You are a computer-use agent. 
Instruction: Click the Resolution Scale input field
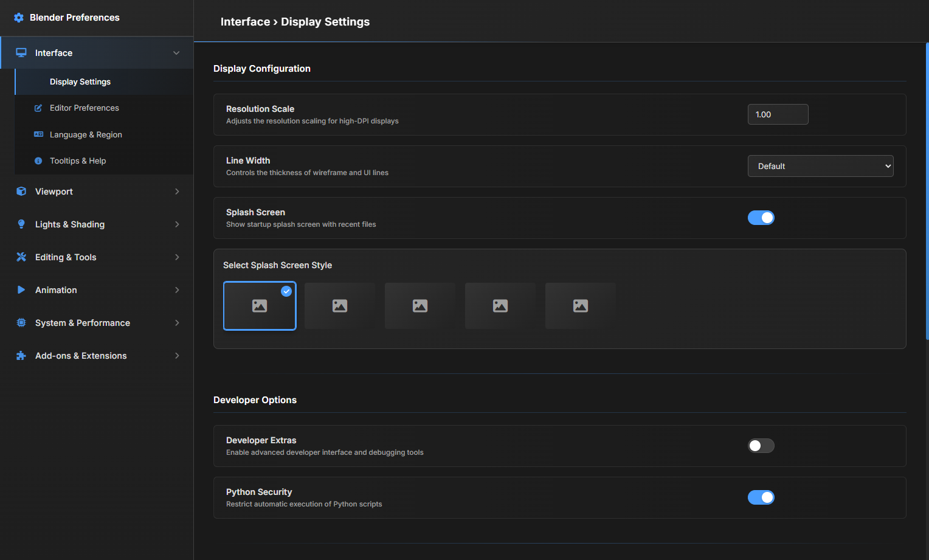(778, 114)
